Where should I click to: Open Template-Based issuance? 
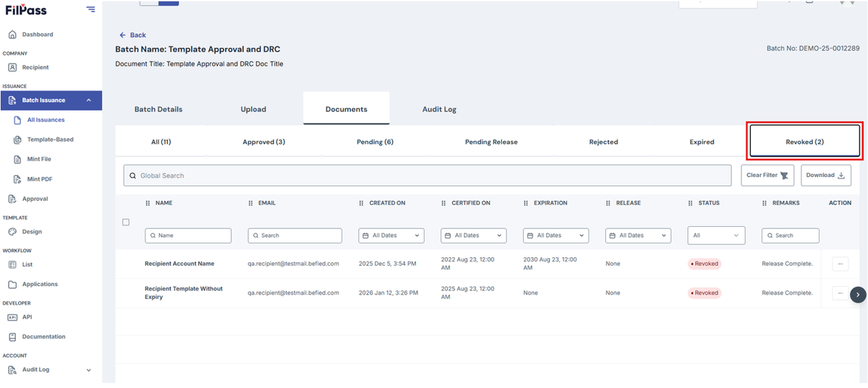(50, 139)
